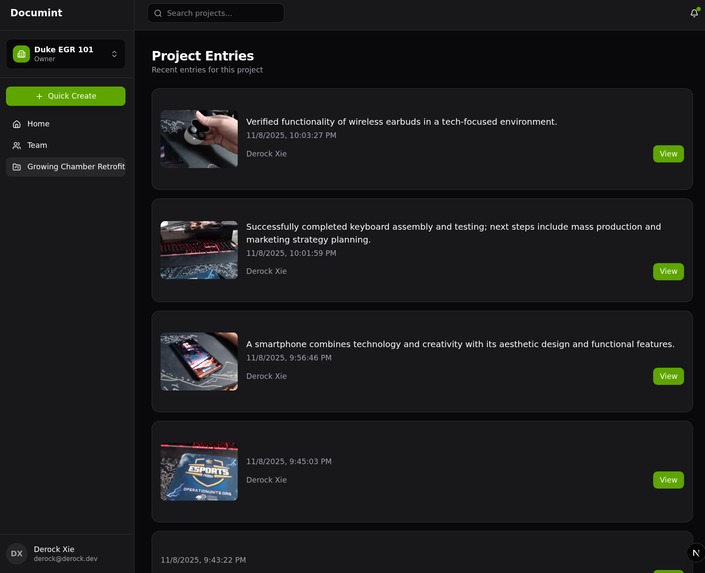
Task: Click the Team people icon in sidebar
Action: [17, 145]
